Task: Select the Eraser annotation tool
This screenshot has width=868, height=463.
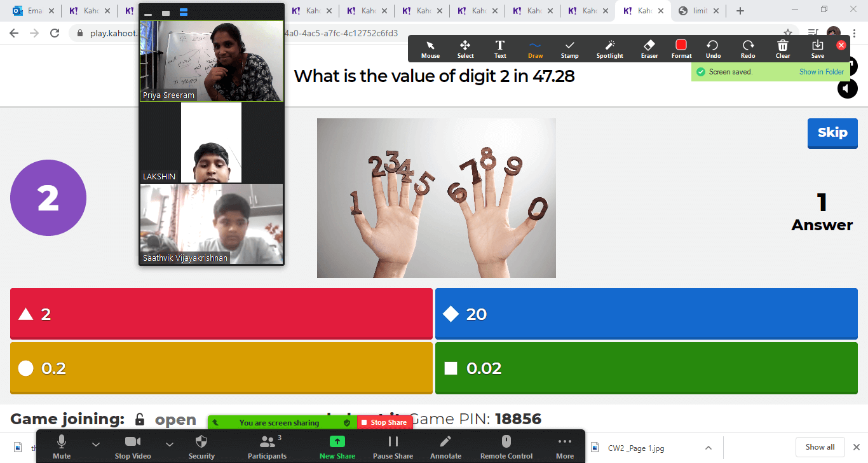Action: tap(649, 48)
